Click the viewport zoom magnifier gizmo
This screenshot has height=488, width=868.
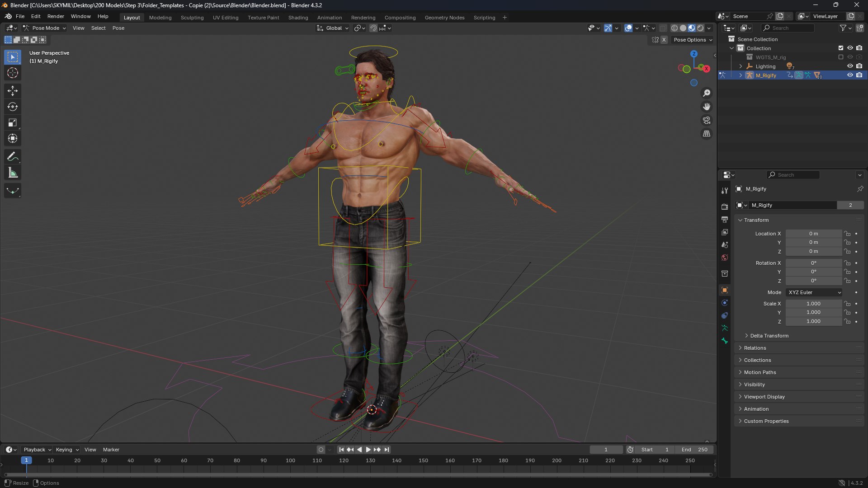(707, 93)
